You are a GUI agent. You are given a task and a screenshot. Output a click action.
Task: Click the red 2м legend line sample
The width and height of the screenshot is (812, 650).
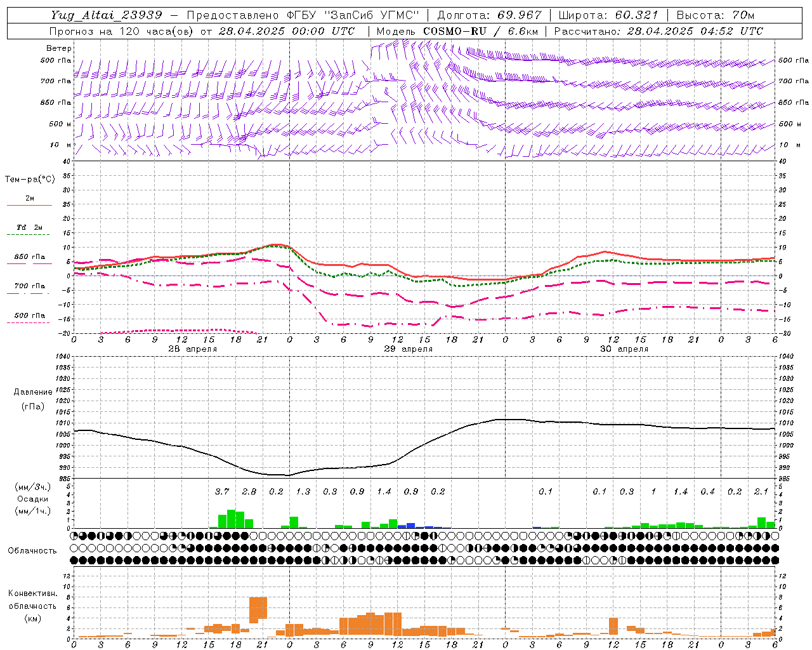pyautogui.click(x=29, y=205)
